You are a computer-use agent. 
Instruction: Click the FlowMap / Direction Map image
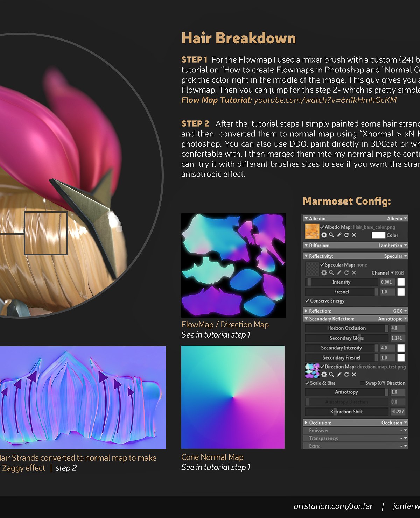point(233,265)
